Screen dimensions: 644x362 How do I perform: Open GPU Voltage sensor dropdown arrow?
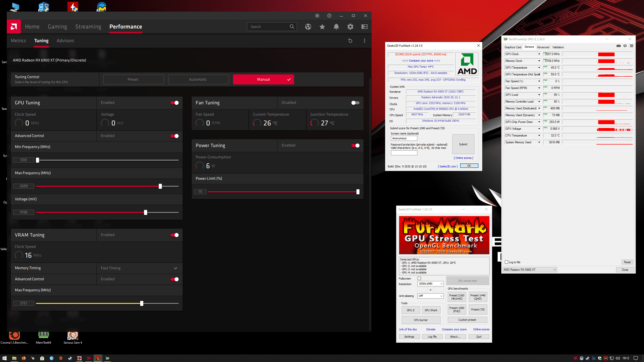coord(539,129)
